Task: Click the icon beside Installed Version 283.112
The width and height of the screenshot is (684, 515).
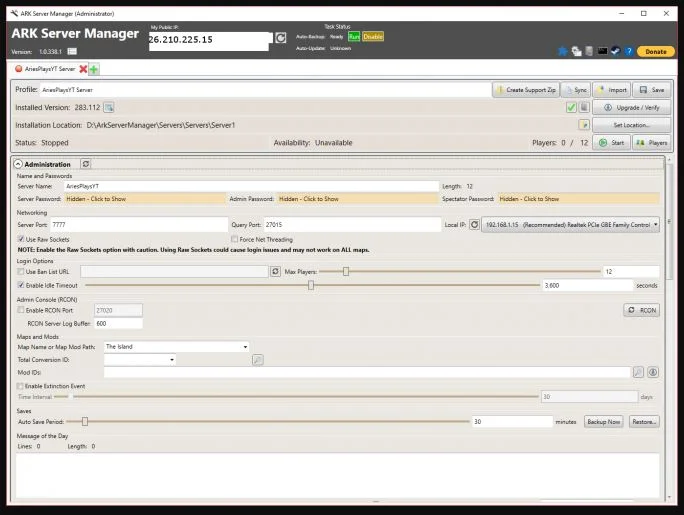Action: tap(109, 107)
